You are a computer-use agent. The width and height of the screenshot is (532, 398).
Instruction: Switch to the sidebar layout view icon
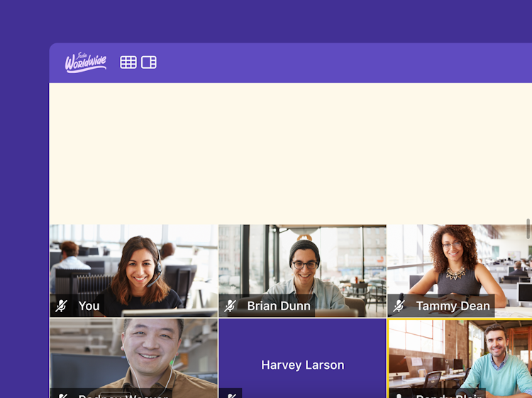point(149,62)
